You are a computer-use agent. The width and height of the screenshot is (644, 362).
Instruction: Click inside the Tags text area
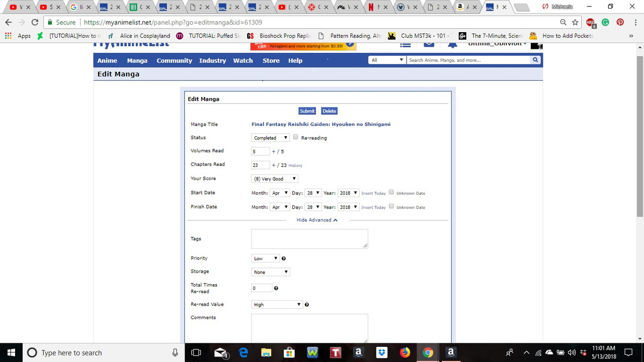pyautogui.click(x=309, y=239)
